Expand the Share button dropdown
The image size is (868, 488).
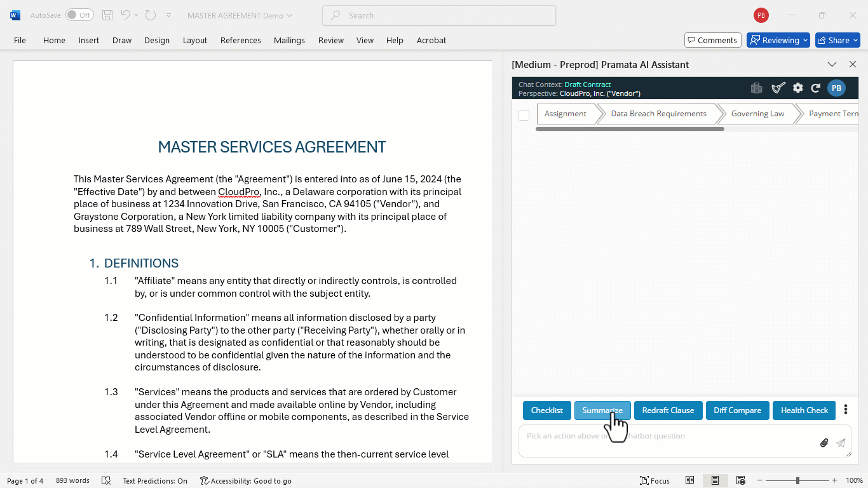click(855, 40)
